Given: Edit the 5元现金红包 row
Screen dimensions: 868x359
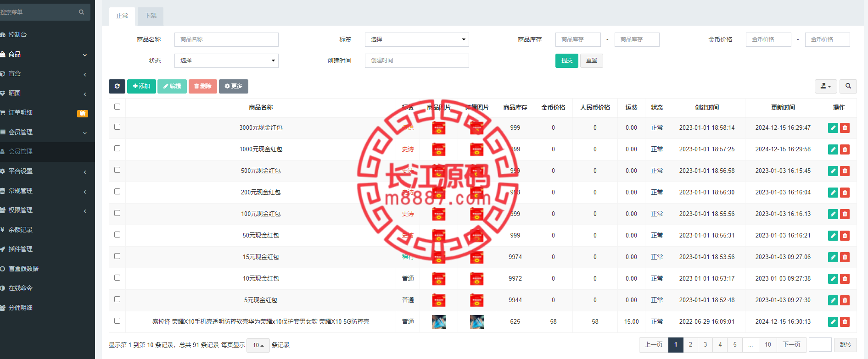Looking at the screenshot, I should click(833, 300).
